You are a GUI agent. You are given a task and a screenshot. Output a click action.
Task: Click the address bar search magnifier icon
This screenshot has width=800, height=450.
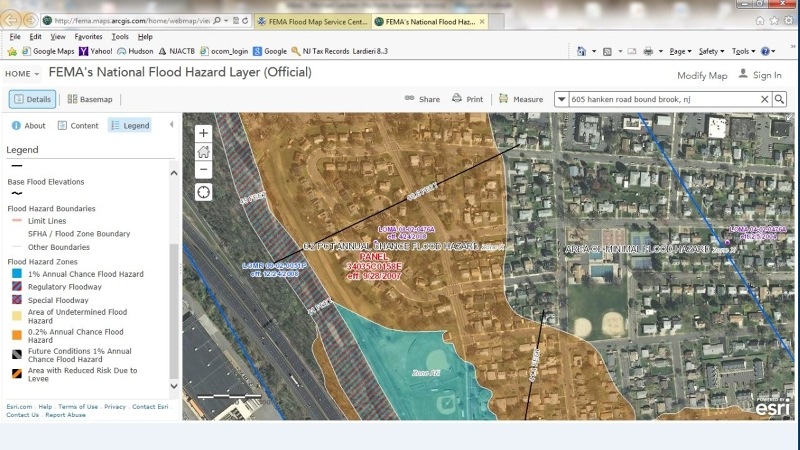point(217,21)
